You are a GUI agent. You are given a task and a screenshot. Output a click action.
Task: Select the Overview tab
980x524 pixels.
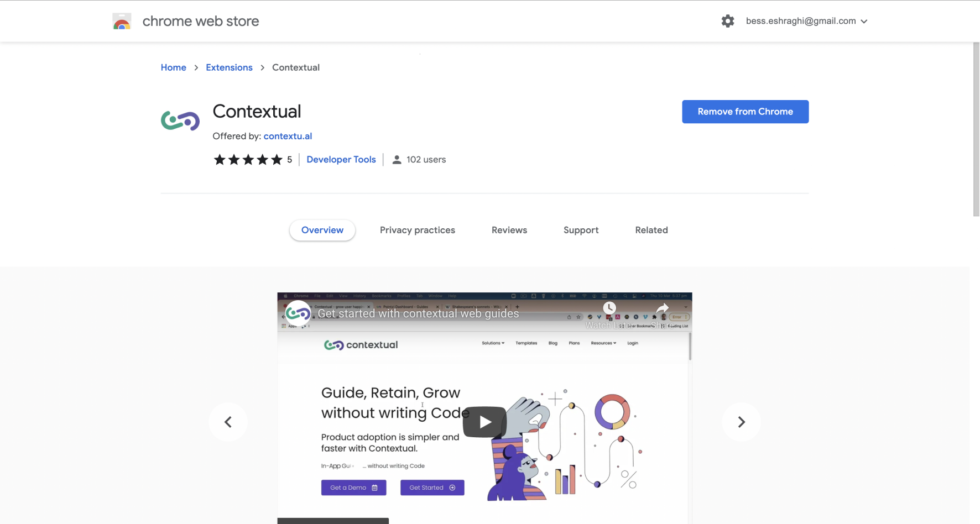tap(322, 230)
